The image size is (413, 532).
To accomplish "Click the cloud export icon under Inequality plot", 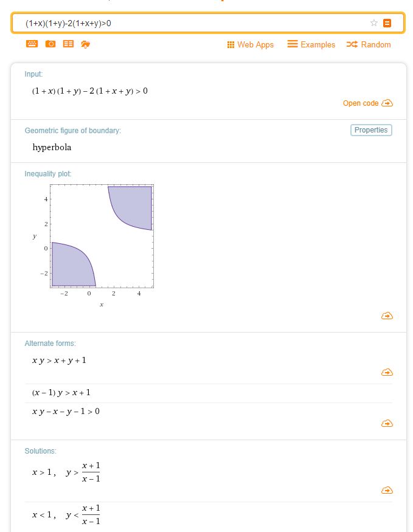I will [x=387, y=316].
